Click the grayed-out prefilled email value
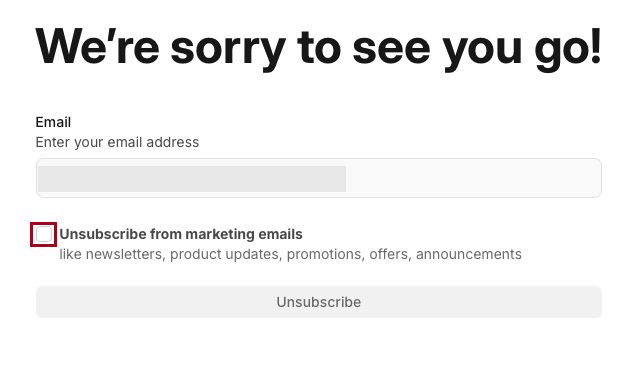This screenshot has width=620, height=365. 192,179
